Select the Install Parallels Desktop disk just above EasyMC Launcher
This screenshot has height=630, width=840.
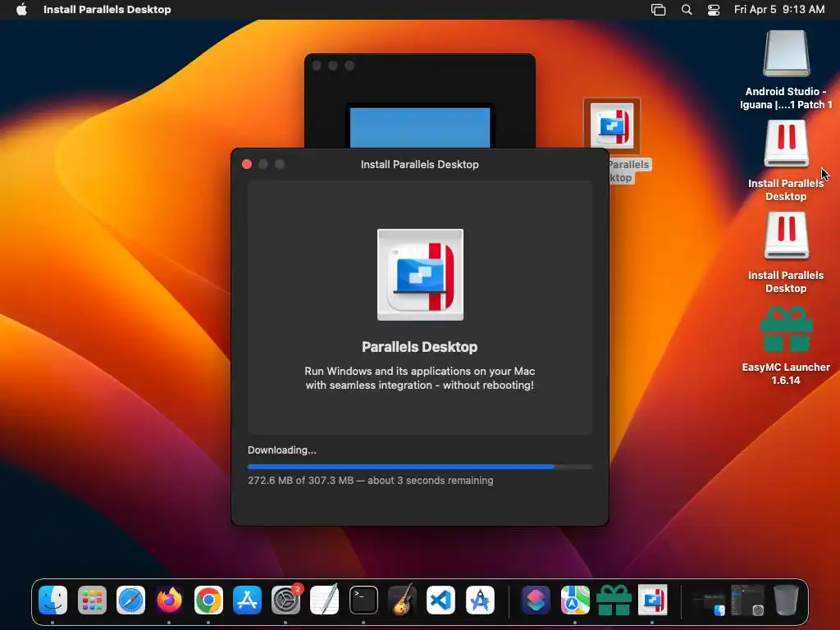click(x=787, y=236)
